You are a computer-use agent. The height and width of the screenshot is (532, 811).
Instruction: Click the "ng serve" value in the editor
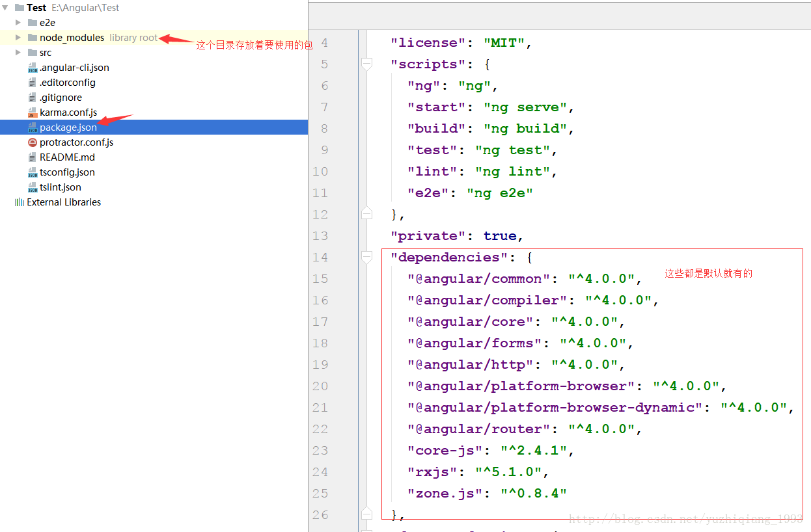click(x=525, y=107)
